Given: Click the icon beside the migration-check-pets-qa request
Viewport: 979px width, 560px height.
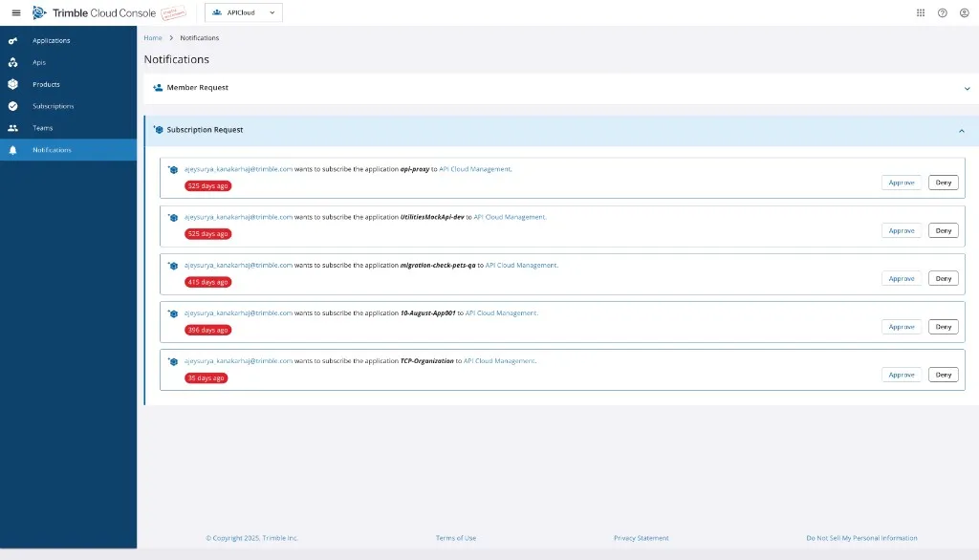Looking at the screenshot, I should click(x=173, y=266).
